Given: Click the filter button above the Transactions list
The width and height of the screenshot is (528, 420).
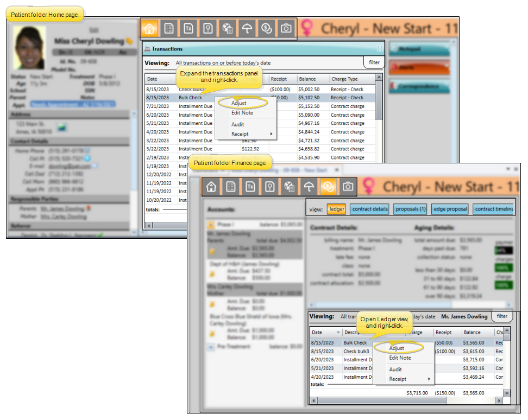Looking at the screenshot, I should click(x=374, y=62).
